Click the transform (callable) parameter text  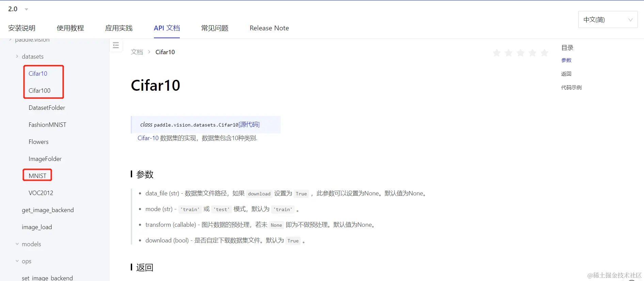click(171, 225)
